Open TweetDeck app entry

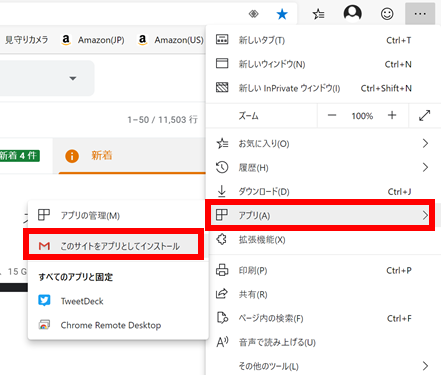pyautogui.click(x=118, y=301)
